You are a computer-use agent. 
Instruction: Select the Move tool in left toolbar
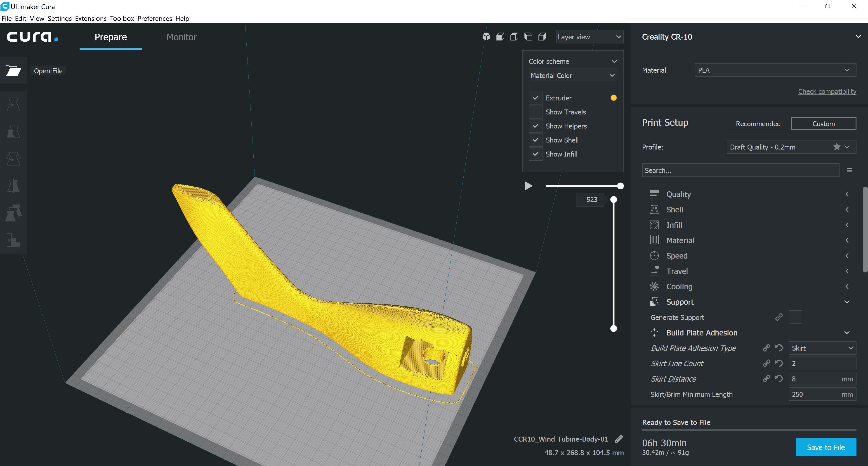(x=13, y=104)
